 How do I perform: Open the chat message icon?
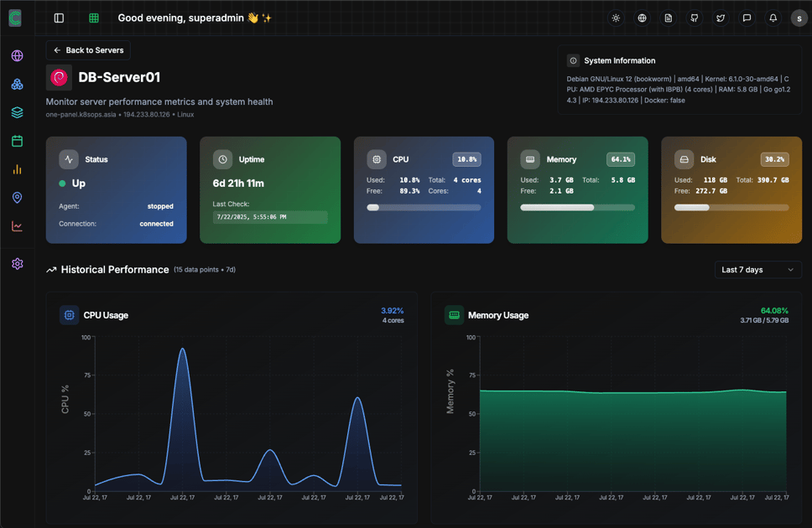click(747, 18)
